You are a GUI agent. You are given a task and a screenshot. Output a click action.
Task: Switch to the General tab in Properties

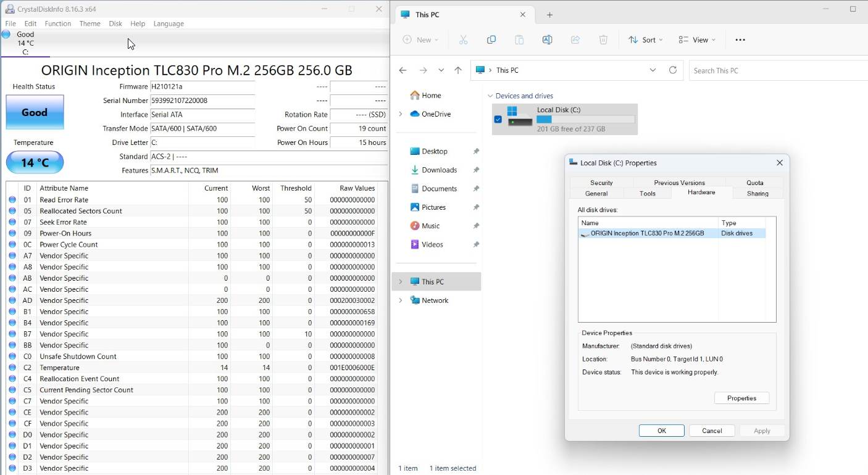point(596,194)
